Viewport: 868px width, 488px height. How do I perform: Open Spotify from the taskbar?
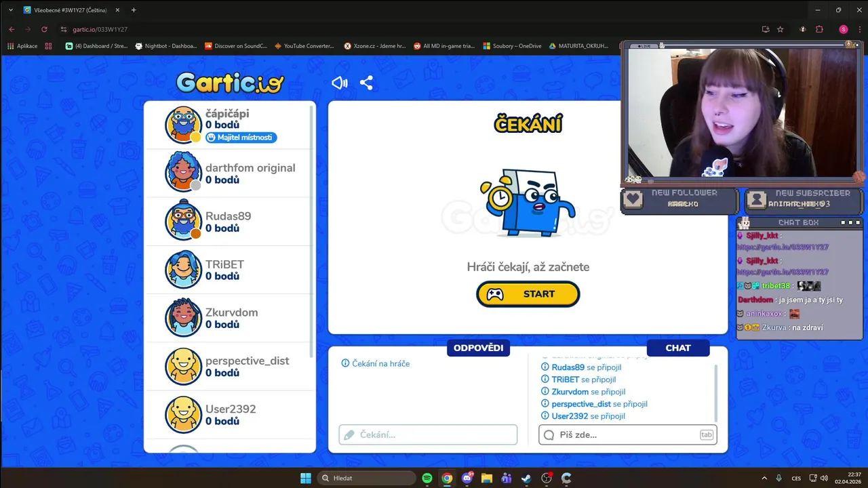427,478
